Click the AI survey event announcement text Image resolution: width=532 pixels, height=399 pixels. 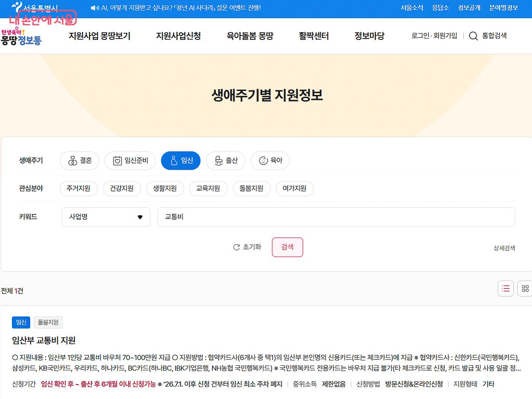[x=181, y=8]
